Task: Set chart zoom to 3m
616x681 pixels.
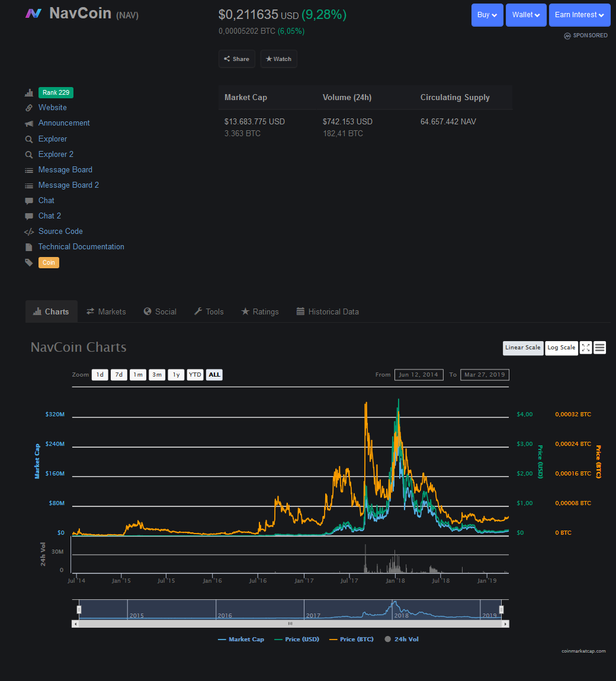Action: tap(158, 375)
